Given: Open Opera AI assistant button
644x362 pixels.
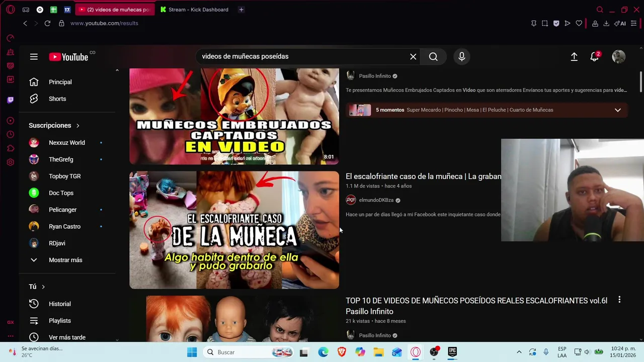Looking at the screenshot, I should tap(620, 23).
